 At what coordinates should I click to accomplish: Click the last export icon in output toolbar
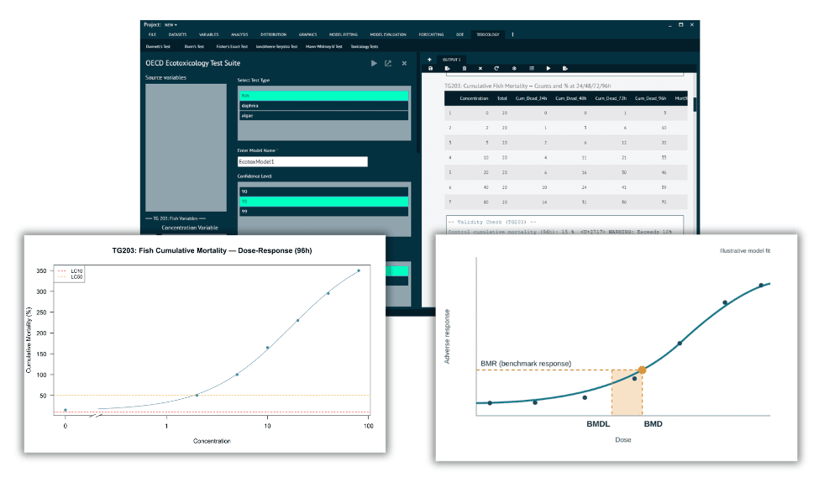tap(564, 69)
